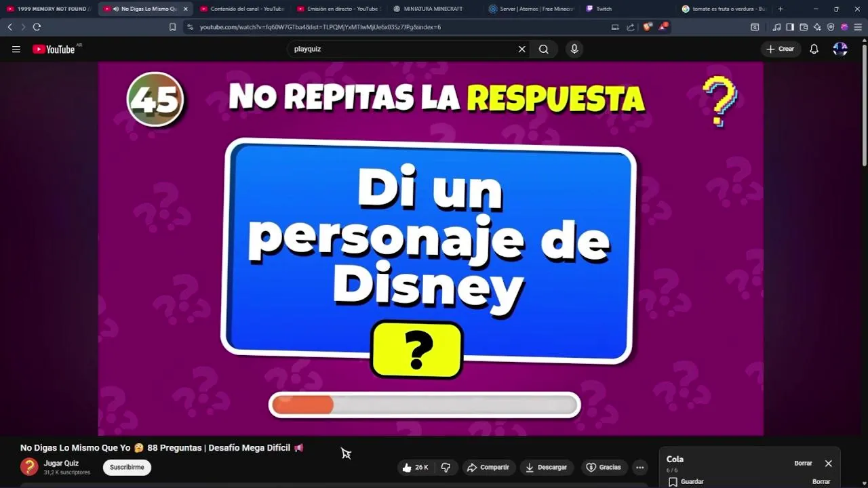The height and width of the screenshot is (488, 868).
Task: Open the more actions three-dot menu
Action: coord(639,467)
